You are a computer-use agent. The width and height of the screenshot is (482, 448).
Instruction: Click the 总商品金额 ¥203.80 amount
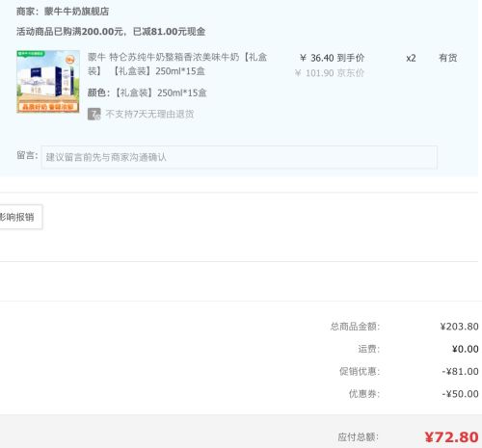tap(459, 327)
